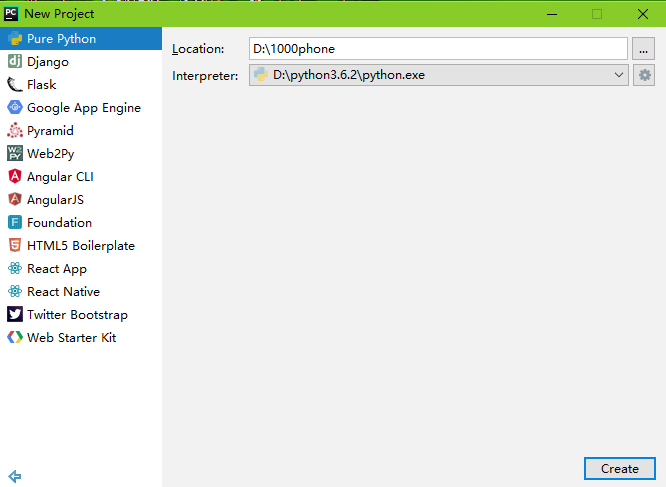Click the Web2Py logo icon
Image resolution: width=666 pixels, height=487 pixels.
click(x=15, y=153)
